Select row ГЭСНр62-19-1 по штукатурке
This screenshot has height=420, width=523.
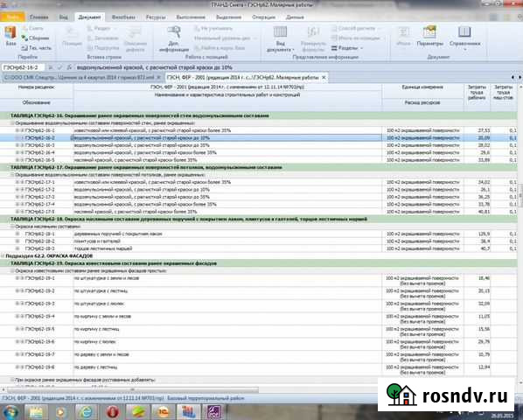point(259,281)
